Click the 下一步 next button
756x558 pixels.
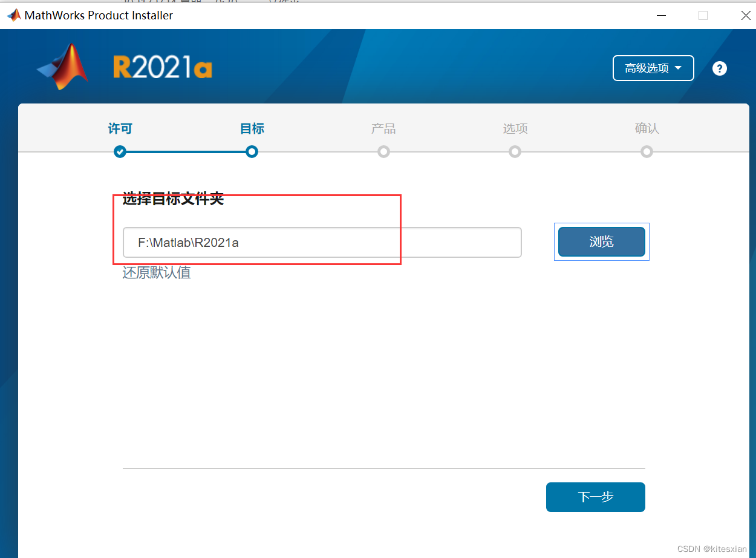[596, 497]
